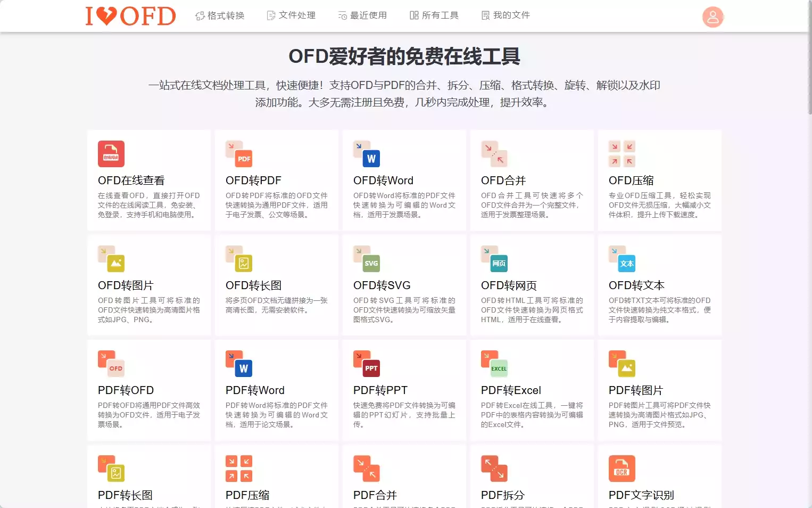
Task: Open the 最近使用 menu
Action: (x=362, y=15)
